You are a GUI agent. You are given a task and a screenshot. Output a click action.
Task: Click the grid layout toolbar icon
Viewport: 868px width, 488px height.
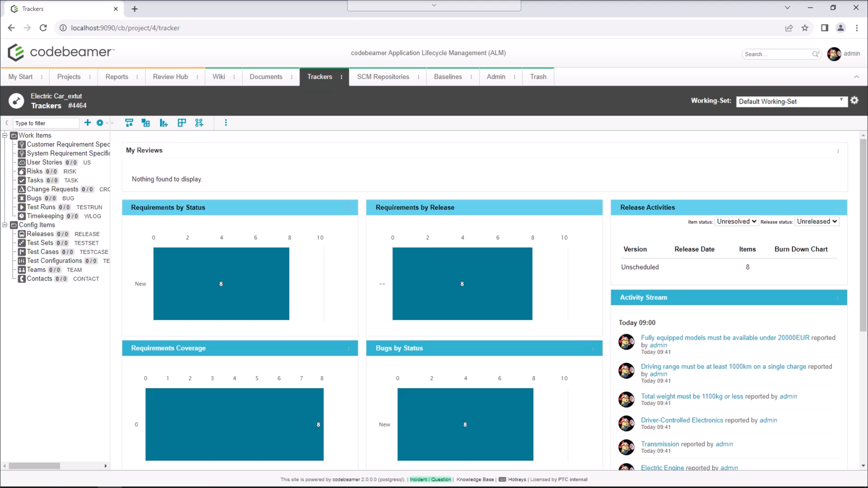click(182, 123)
